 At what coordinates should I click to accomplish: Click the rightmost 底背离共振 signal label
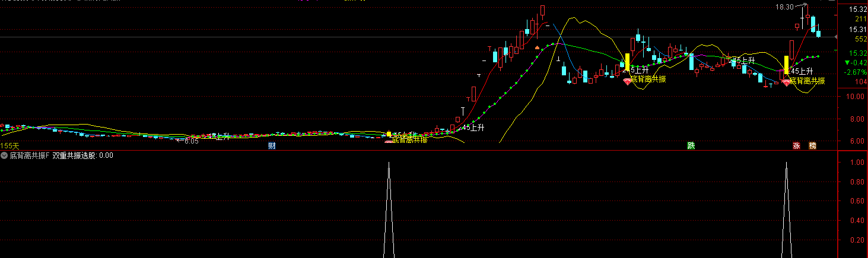(x=807, y=80)
